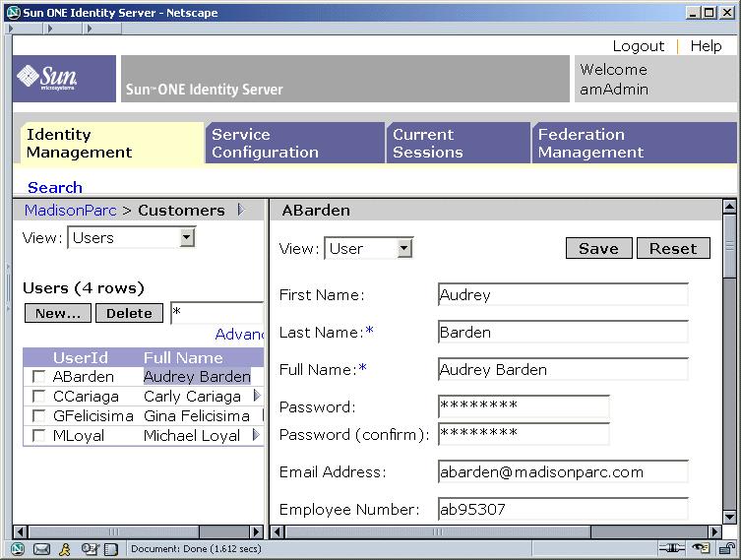Viewport: 741px width, 560px height.
Task: Check the CCariaga user checkbox
Action: point(38,396)
